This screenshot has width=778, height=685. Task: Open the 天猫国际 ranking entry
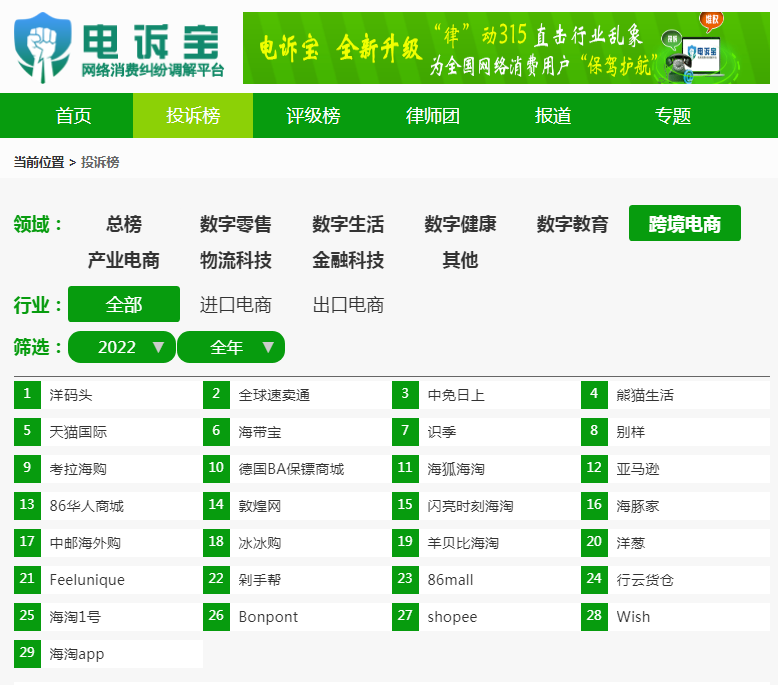click(x=78, y=432)
